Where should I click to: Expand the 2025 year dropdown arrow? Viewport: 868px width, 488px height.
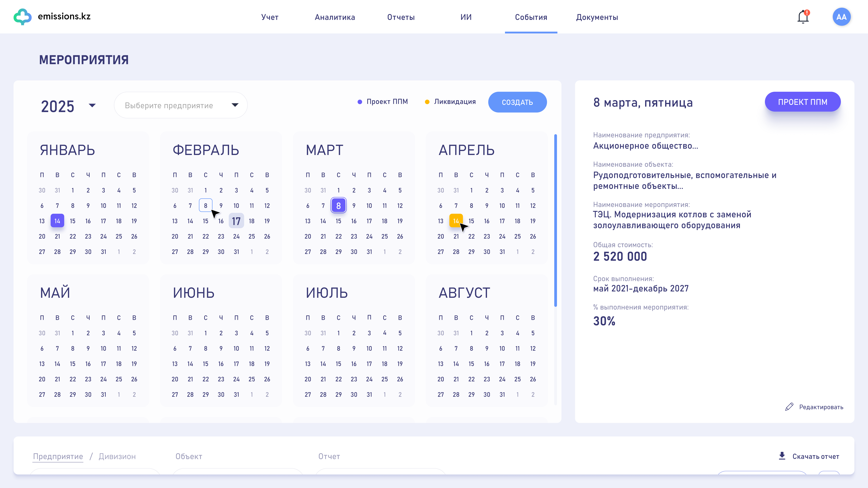click(92, 105)
